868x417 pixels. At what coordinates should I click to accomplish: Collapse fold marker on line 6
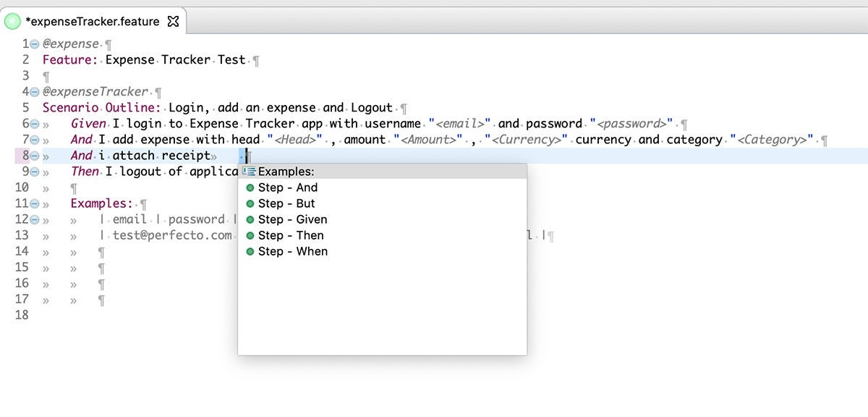(34, 124)
